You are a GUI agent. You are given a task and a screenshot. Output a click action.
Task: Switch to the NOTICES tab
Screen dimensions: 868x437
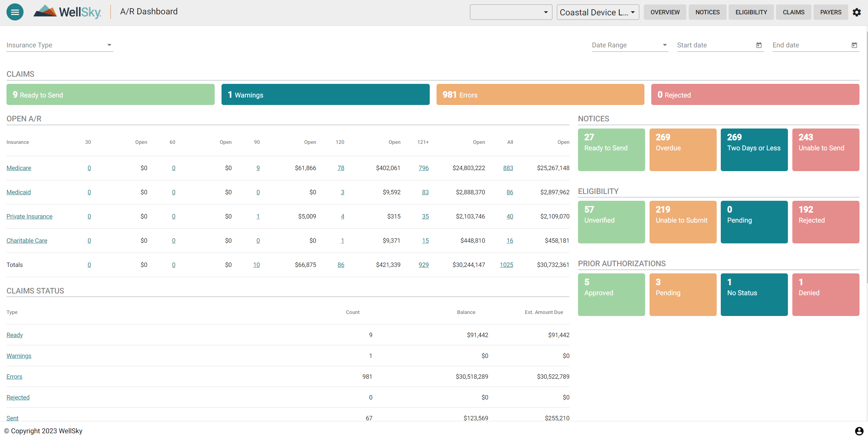click(x=707, y=12)
